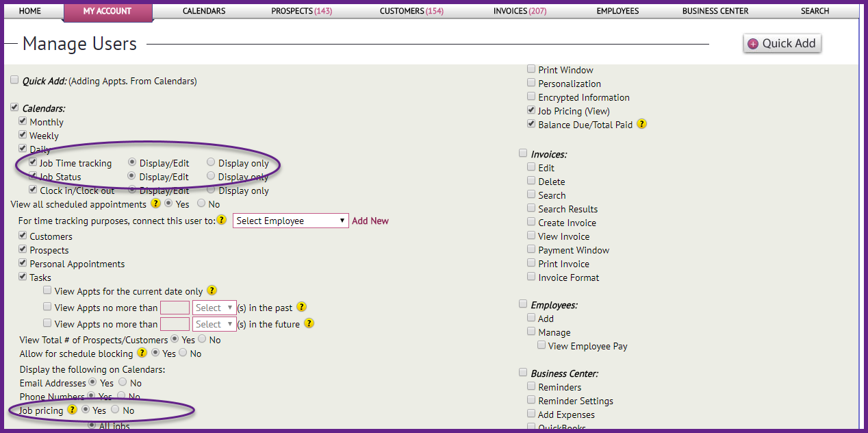The image size is (868, 433).
Task: Click help icon beside View all scheduled appointments
Action: (x=155, y=203)
